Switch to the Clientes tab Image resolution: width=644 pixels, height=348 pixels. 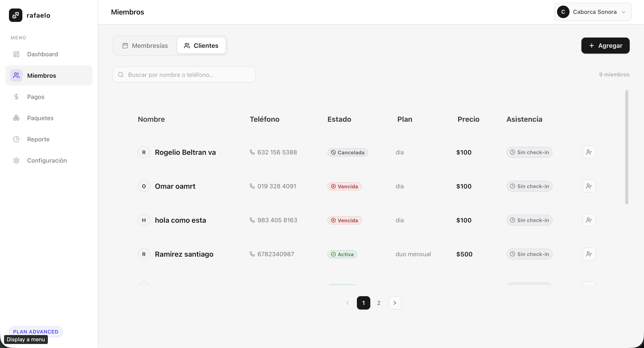pyautogui.click(x=201, y=46)
